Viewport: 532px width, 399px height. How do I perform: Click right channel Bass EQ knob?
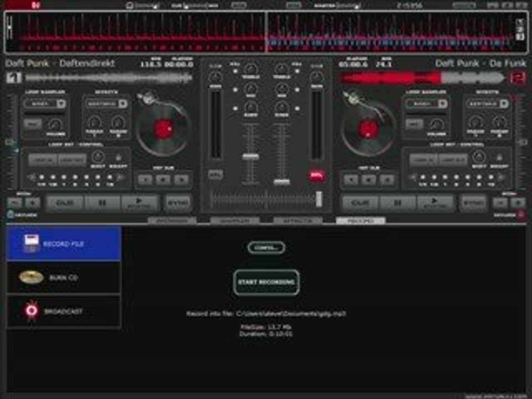tap(282, 107)
